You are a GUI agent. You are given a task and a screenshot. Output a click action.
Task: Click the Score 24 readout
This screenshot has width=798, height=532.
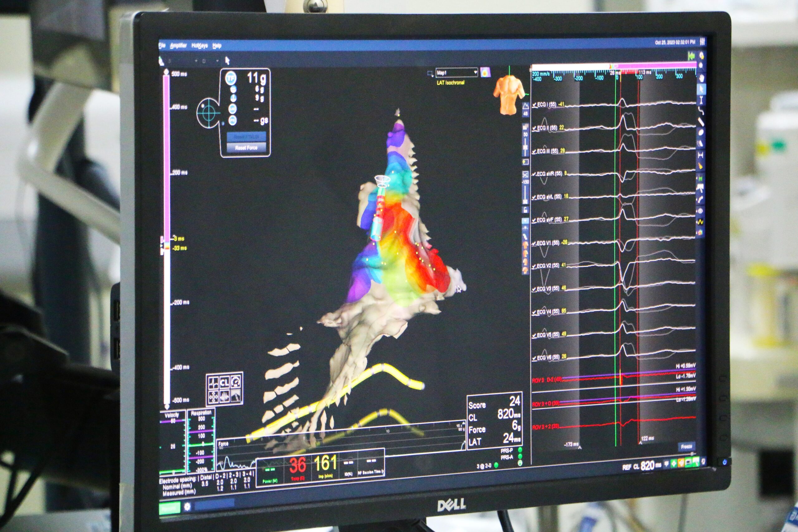click(494, 403)
